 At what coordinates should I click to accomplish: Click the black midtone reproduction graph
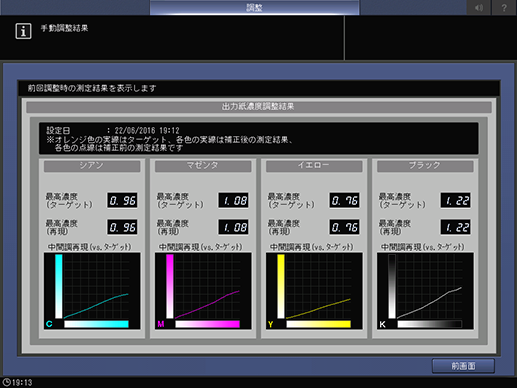click(x=425, y=291)
